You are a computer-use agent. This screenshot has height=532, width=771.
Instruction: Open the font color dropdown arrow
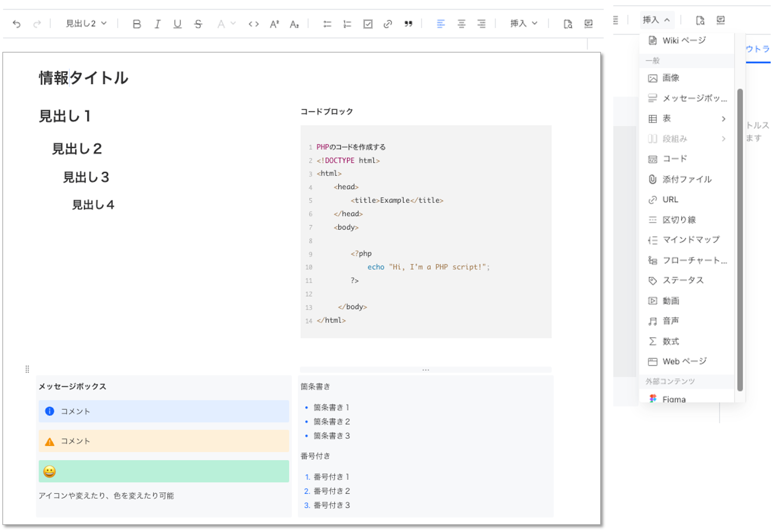point(233,23)
